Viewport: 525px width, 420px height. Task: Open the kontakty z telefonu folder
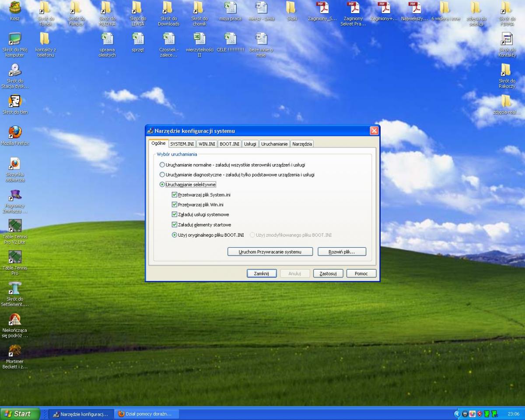tap(45, 45)
